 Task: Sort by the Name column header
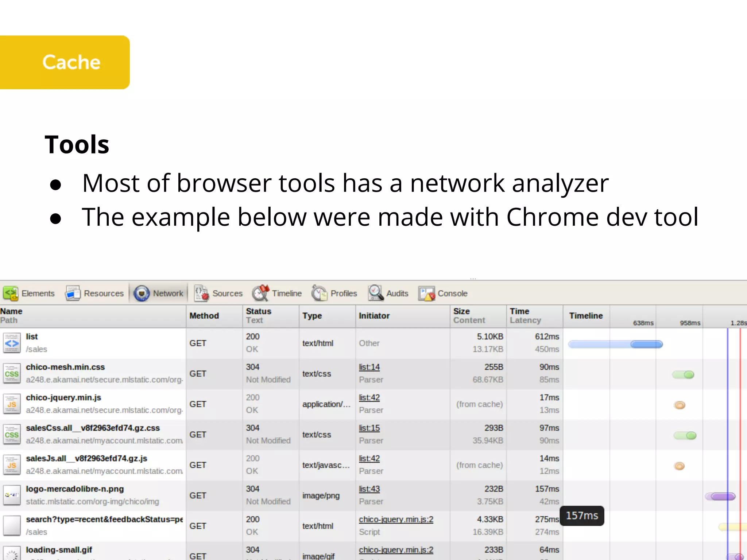(93, 316)
